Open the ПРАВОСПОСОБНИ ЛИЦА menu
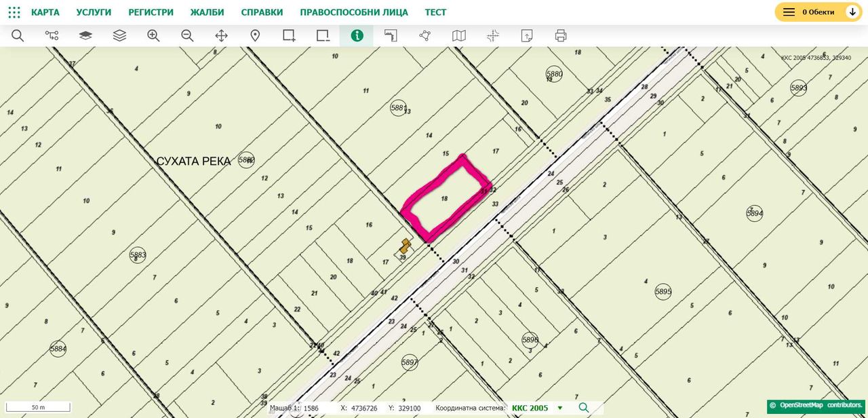 (x=354, y=12)
